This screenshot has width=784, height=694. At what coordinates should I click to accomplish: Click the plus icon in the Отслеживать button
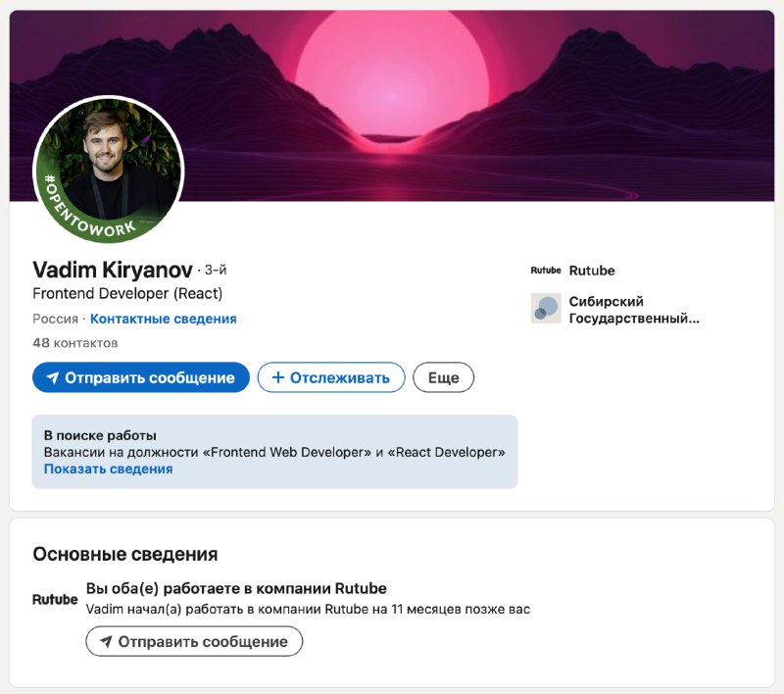(277, 378)
